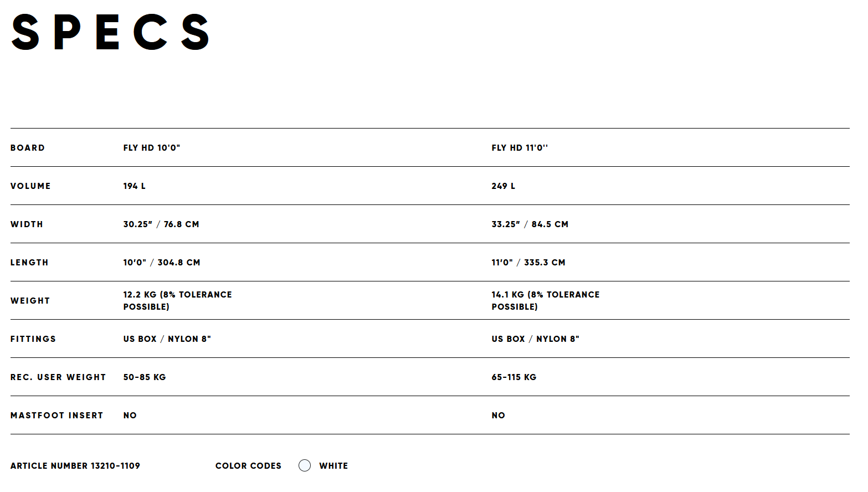Click the MASTFOOT INSERT row label

(x=57, y=416)
